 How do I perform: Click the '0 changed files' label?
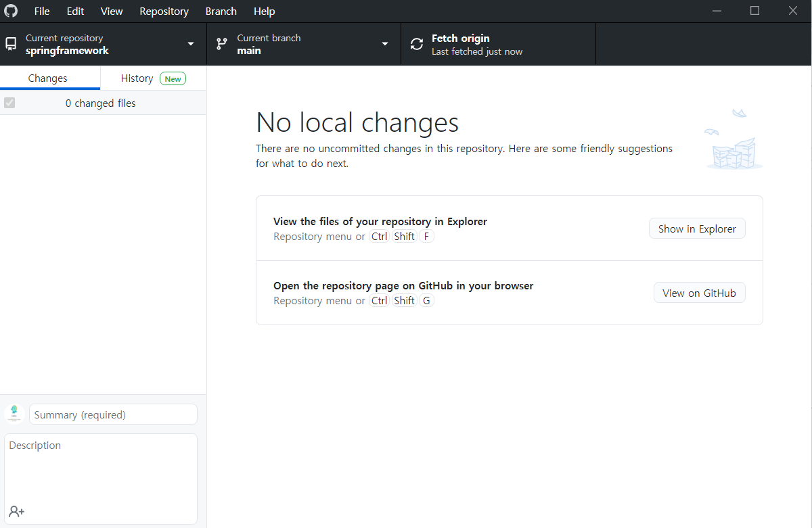pyautogui.click(x=101, y=103)
